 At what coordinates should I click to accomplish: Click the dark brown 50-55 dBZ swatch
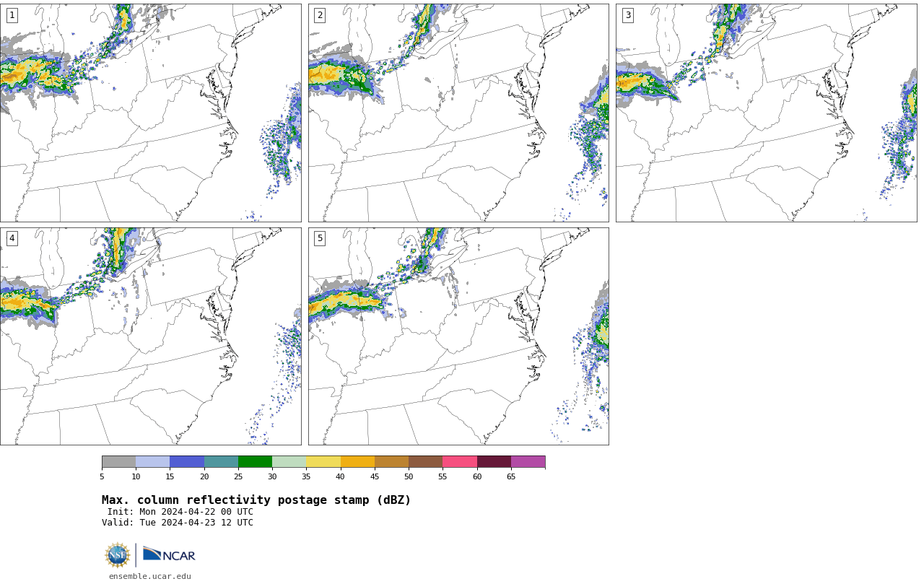(425, 462)
